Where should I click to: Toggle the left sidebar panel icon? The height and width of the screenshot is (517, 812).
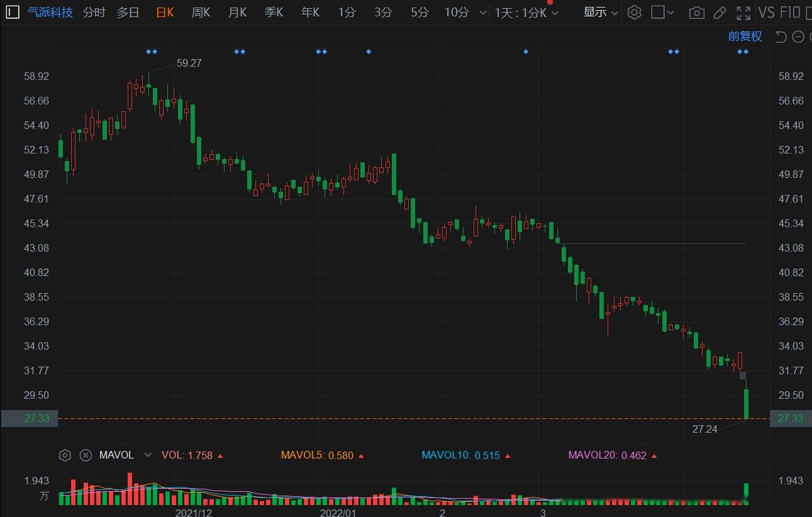pos(12,12)
